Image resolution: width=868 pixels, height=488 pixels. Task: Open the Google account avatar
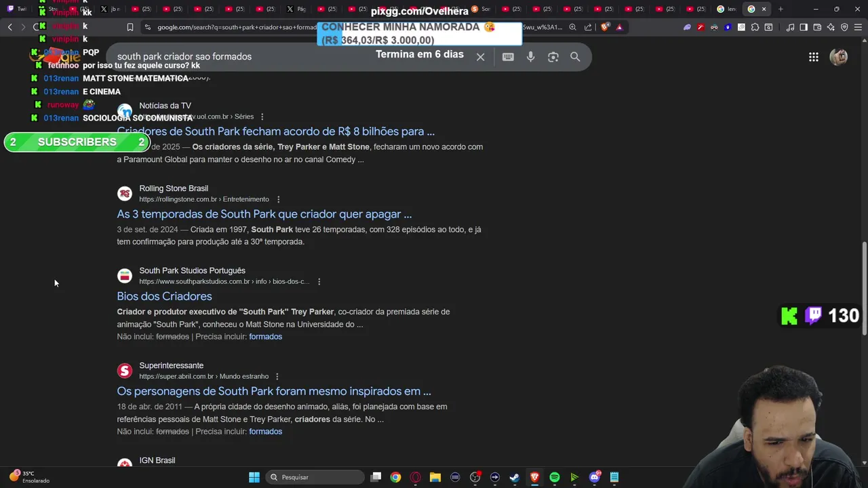pyautogui.click(x=839, y=57)
